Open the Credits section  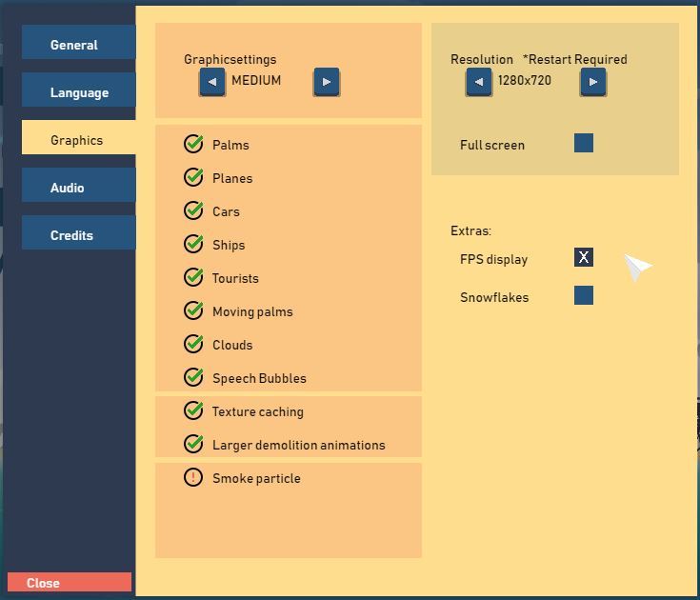(78, 235)
